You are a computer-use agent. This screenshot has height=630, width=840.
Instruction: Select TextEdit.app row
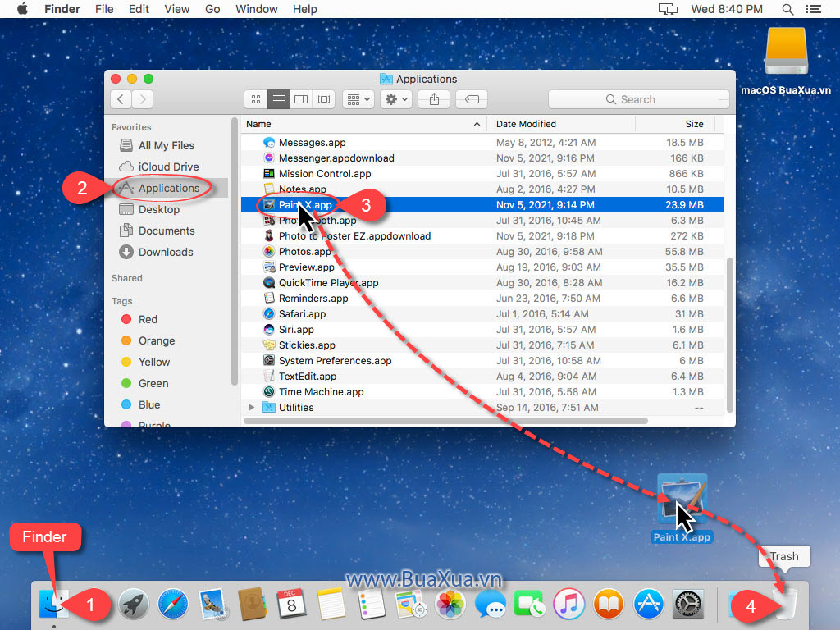[482, 376]
